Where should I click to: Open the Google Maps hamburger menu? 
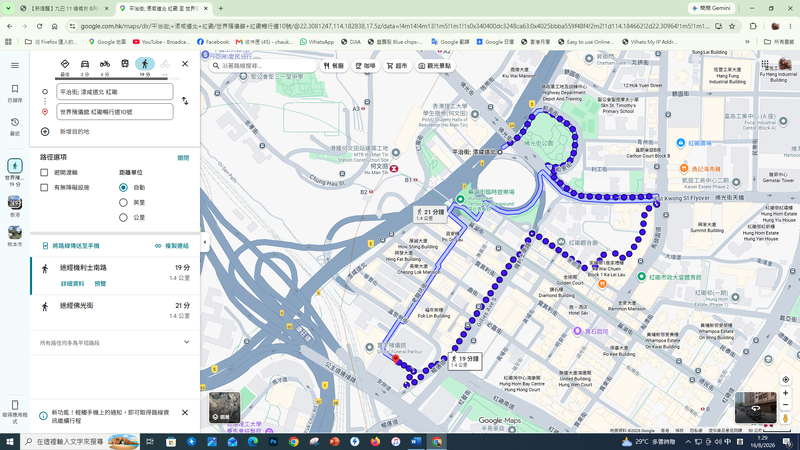(x=15, y=65)
